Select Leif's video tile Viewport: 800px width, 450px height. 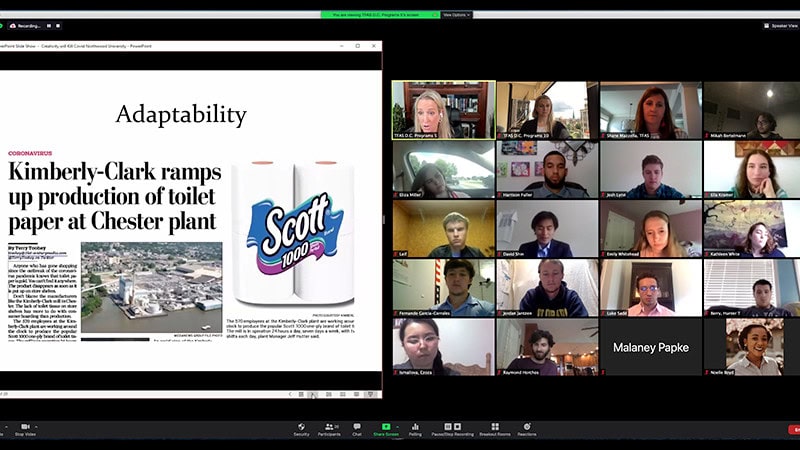coord(444,229)
